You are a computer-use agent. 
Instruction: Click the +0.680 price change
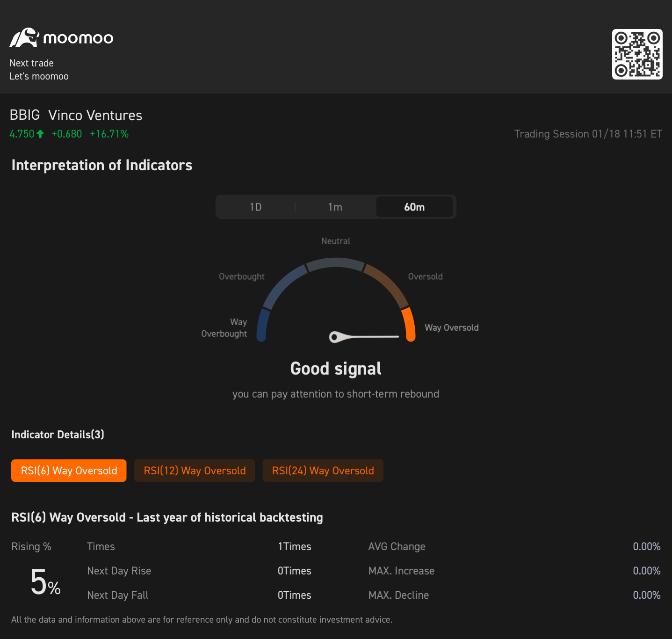(x=67, y=134)
